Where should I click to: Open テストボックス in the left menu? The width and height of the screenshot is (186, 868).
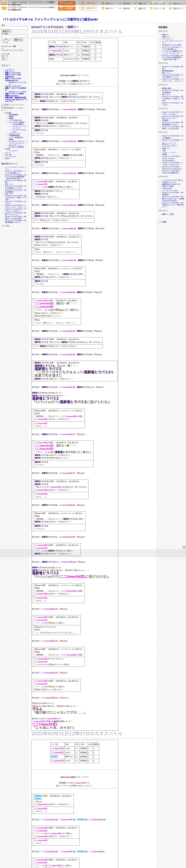(x=10, y=156)
